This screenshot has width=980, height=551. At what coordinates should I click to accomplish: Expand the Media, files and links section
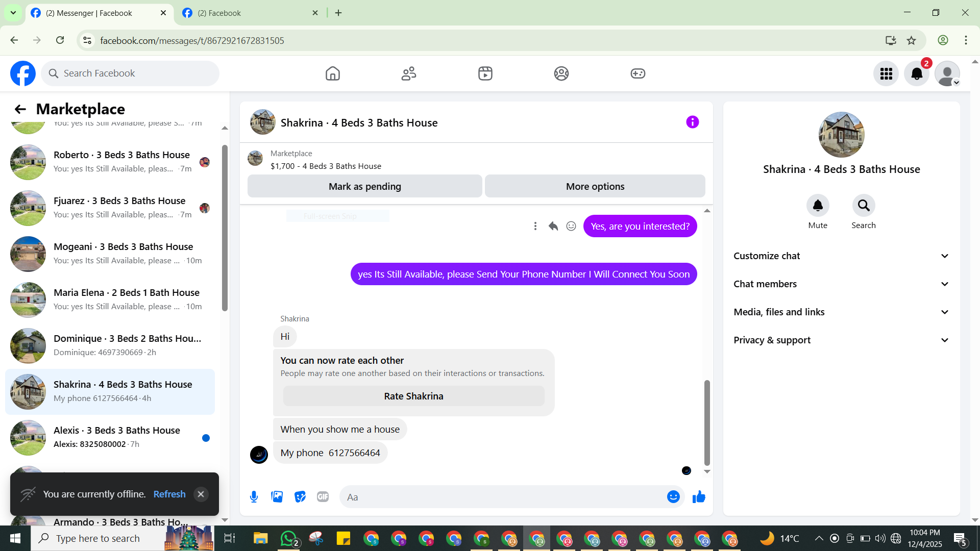coord(841,312)
